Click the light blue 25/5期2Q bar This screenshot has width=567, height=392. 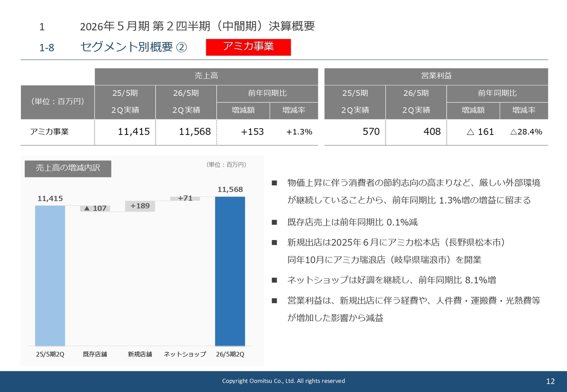point(50,274)
